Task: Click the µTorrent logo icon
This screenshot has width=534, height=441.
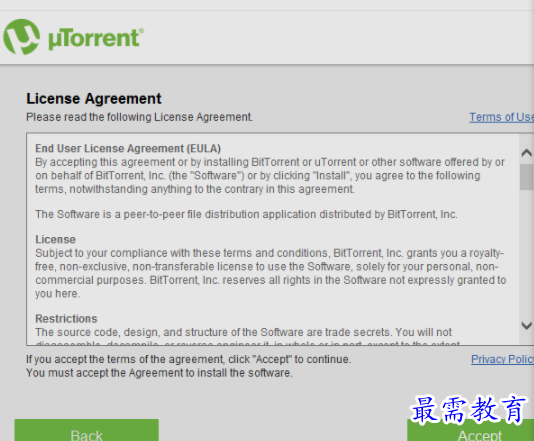Action: (x=21, y=37)
